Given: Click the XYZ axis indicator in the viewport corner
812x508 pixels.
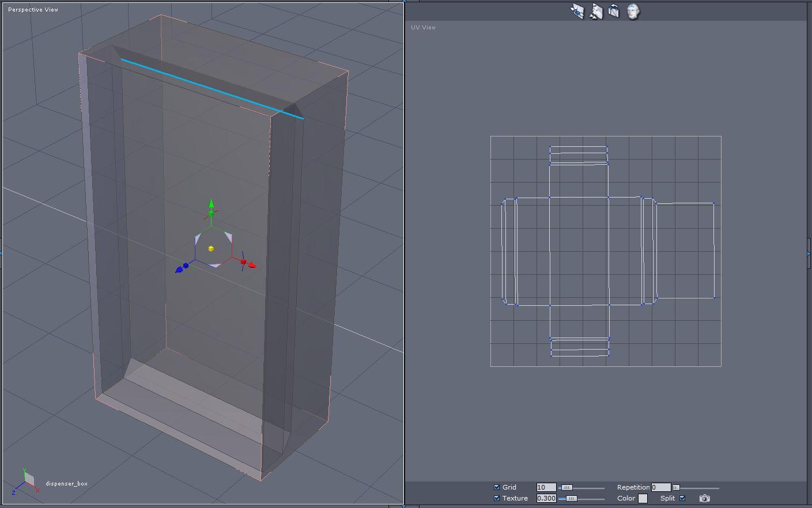Looking at the screenshot, I should 26,481.
